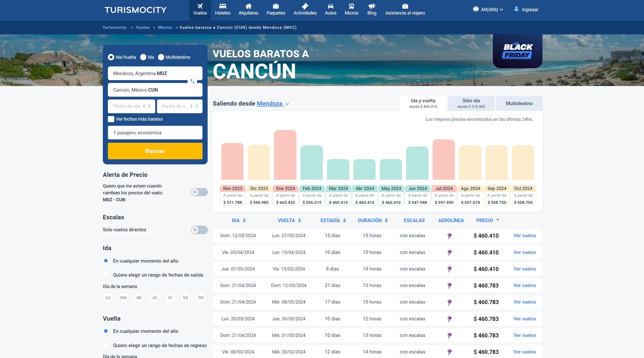
Task: Click the swap origin/destination arrows icon
Action: [192, 82]
